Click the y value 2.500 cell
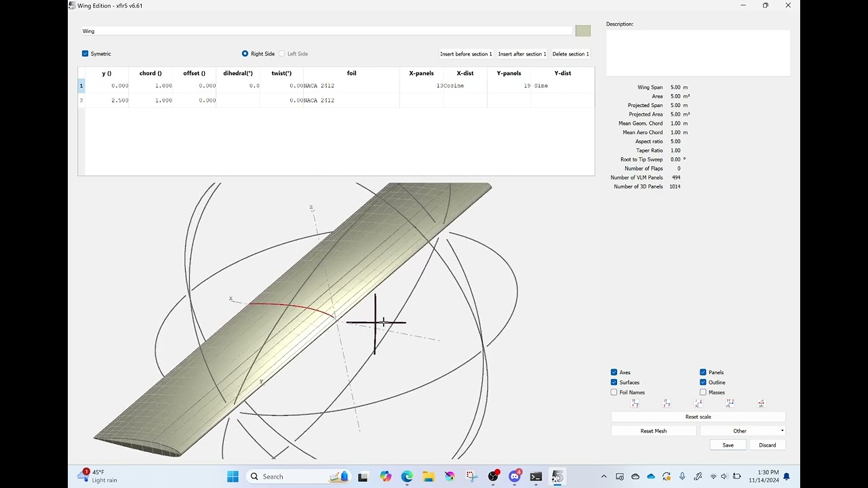This screenshot has width=868, height=488. (107, 100)
